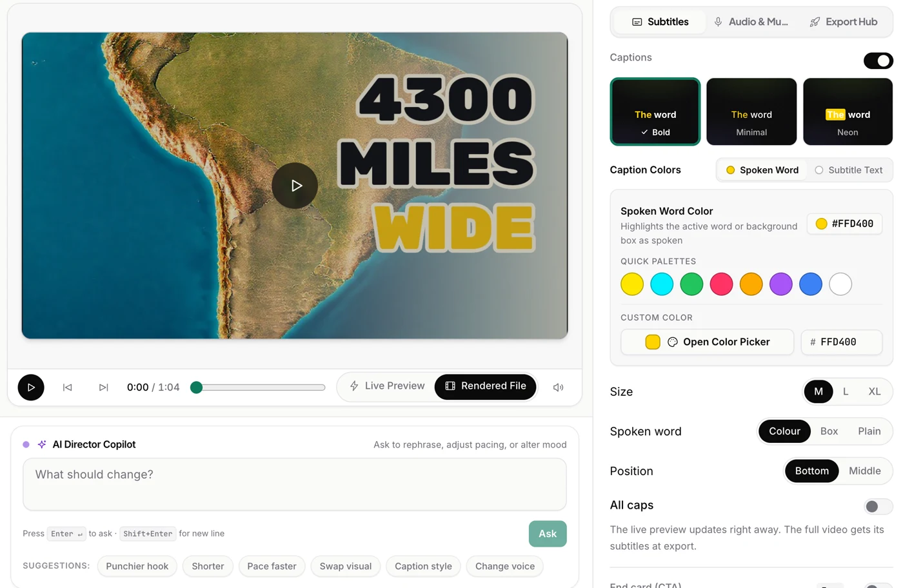Mute the volume speaker icon
Viewport: 903px width, 588px height.
pos(559,387)
